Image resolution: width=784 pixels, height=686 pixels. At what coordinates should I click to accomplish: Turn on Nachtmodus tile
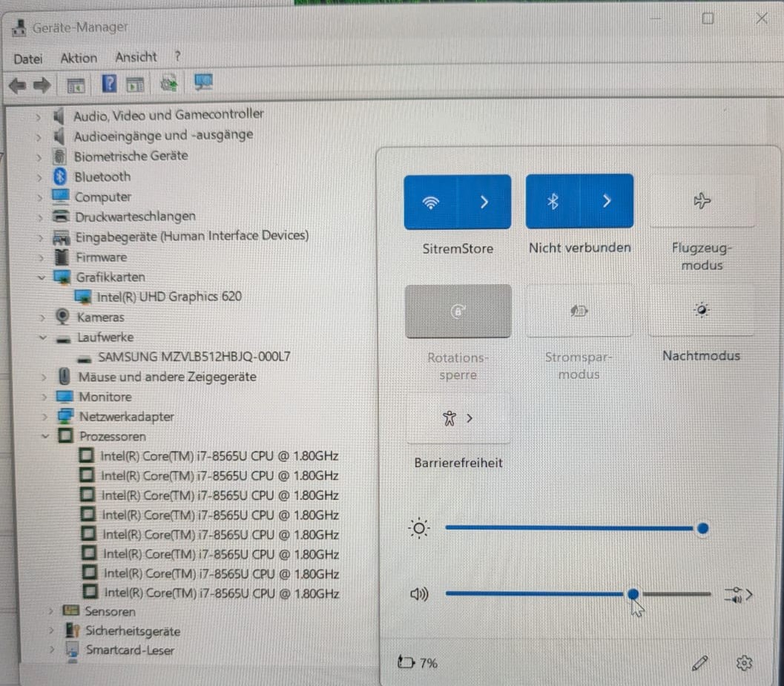701,311
